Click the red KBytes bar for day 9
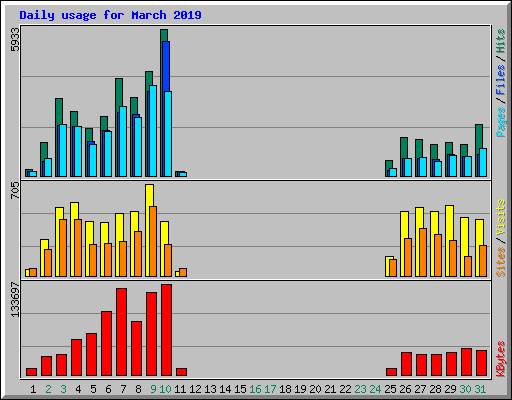The image size is (512, 400). [x=151, y=334]
